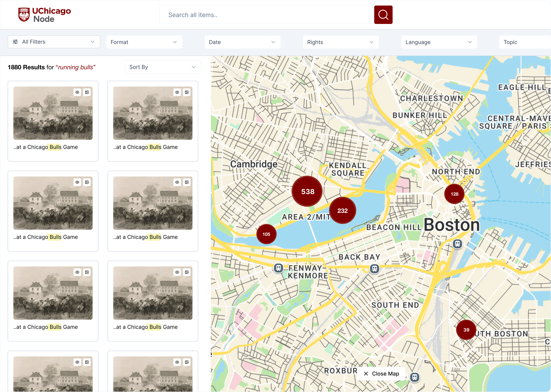
Task: Open the Rights filter dropdown
Action: click(x=341, y=42)
